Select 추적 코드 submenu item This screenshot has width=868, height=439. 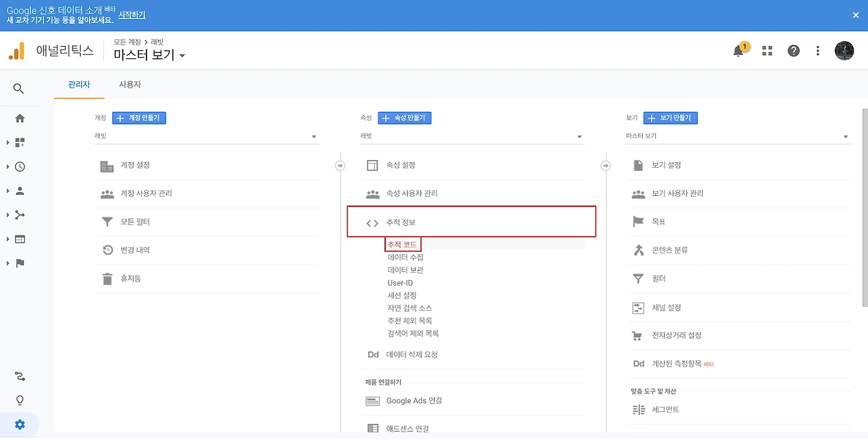(x=402, y=244)
